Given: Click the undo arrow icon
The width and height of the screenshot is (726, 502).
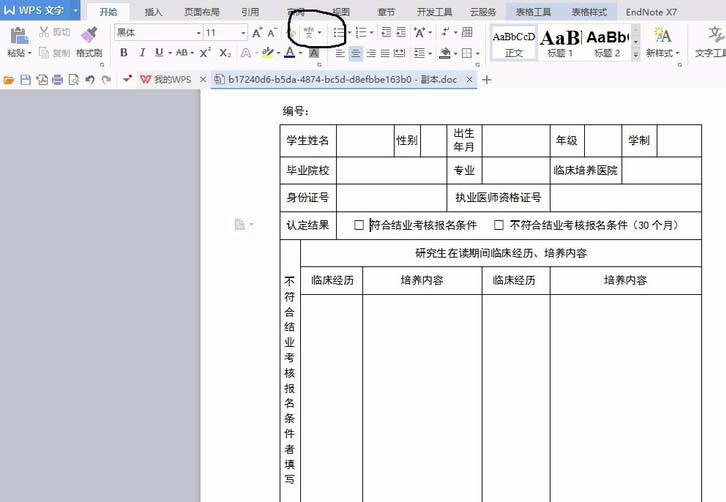Looking at the screenshot, I should pos(90,79).
